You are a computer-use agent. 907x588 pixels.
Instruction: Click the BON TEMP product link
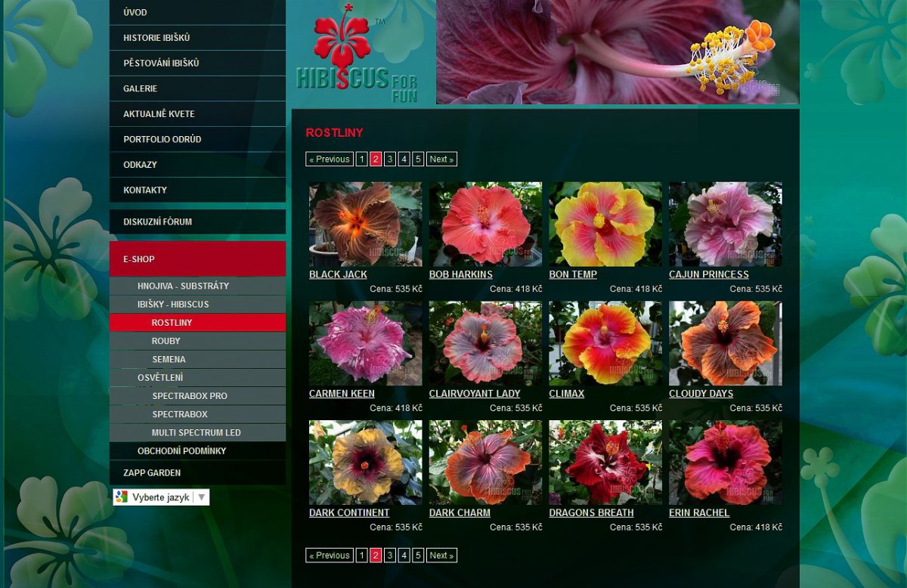(x=573, y=275)
